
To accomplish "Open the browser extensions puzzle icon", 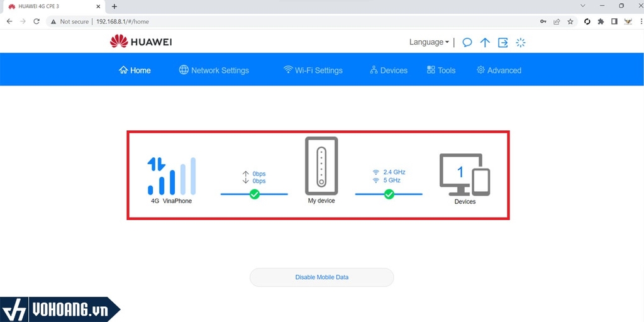I will point(601,21).
